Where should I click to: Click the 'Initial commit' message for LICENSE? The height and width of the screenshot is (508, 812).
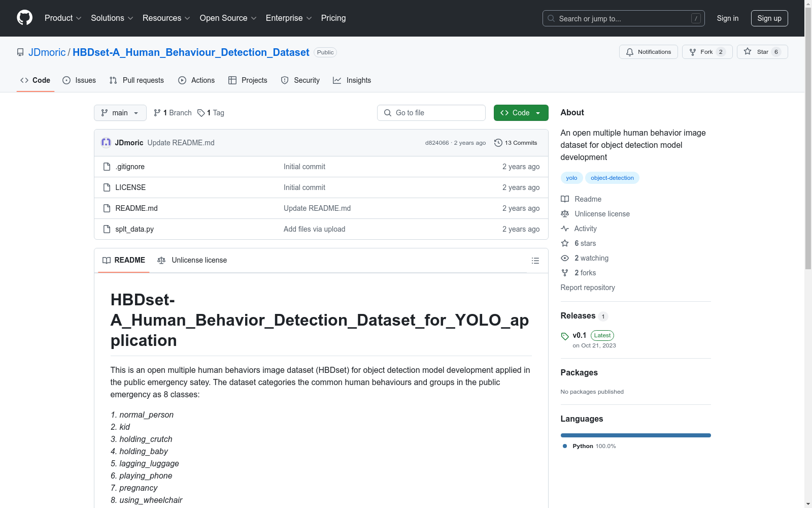pos(304,187)
